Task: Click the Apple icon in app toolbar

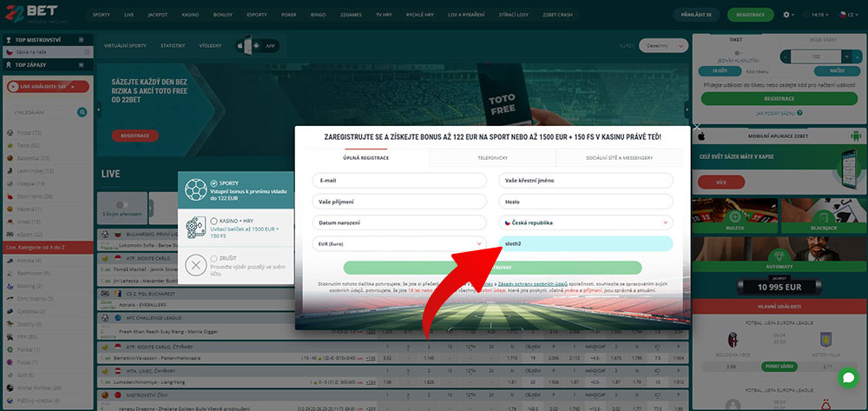Action: coord(240,45)
